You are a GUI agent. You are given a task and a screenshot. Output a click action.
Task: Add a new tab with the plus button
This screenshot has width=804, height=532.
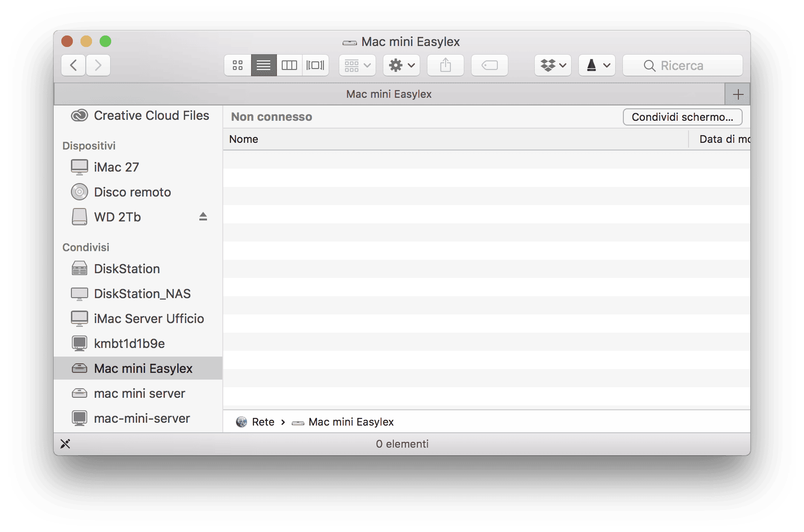point(738,94)
